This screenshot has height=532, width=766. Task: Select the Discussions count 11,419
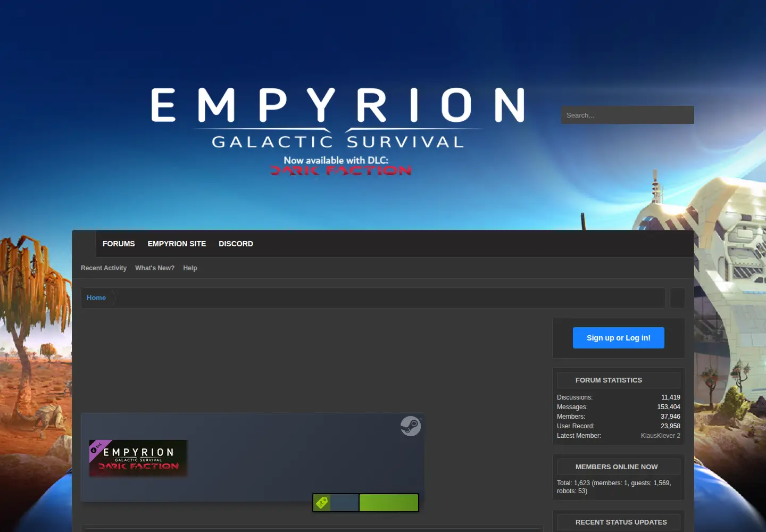[x=671, y=397]
